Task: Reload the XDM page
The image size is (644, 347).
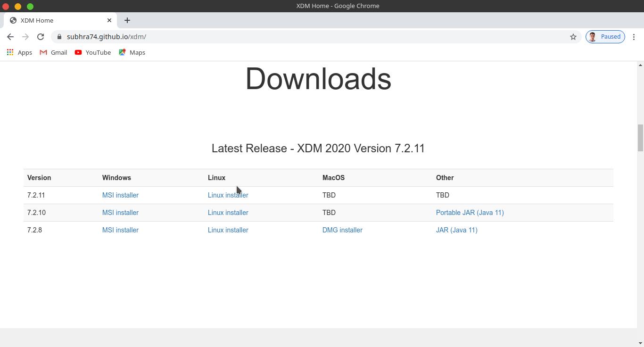Action: pyautogui.click(x=41, y=37)
